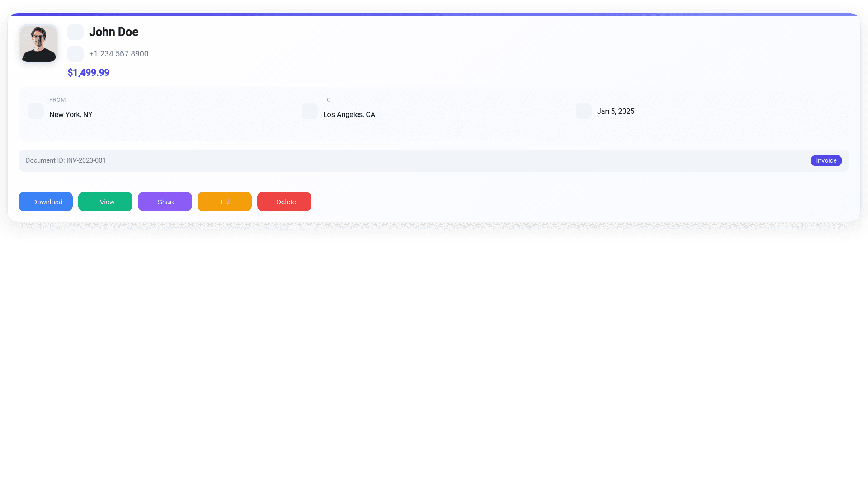Click the FROM label

57,100
